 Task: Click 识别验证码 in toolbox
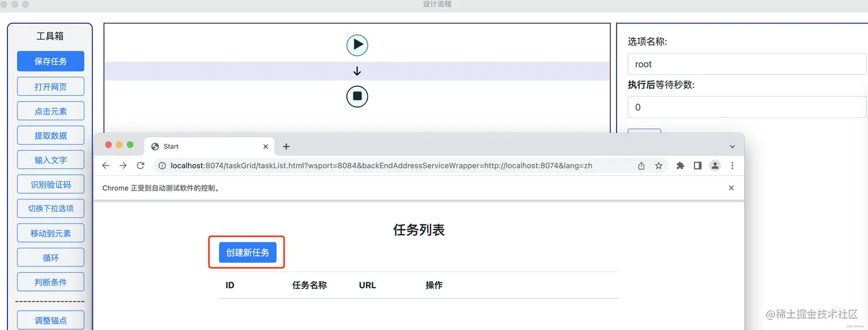(x=51, y=184)
